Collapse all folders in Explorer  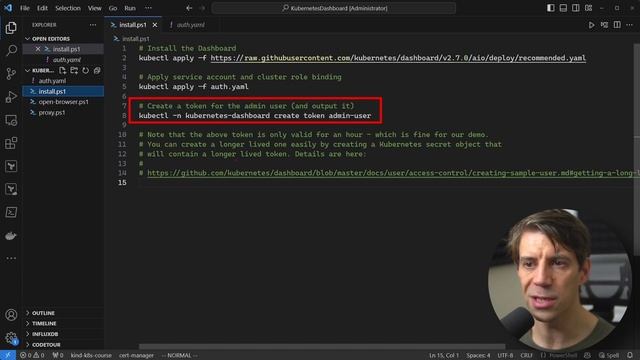pos(97,70)
